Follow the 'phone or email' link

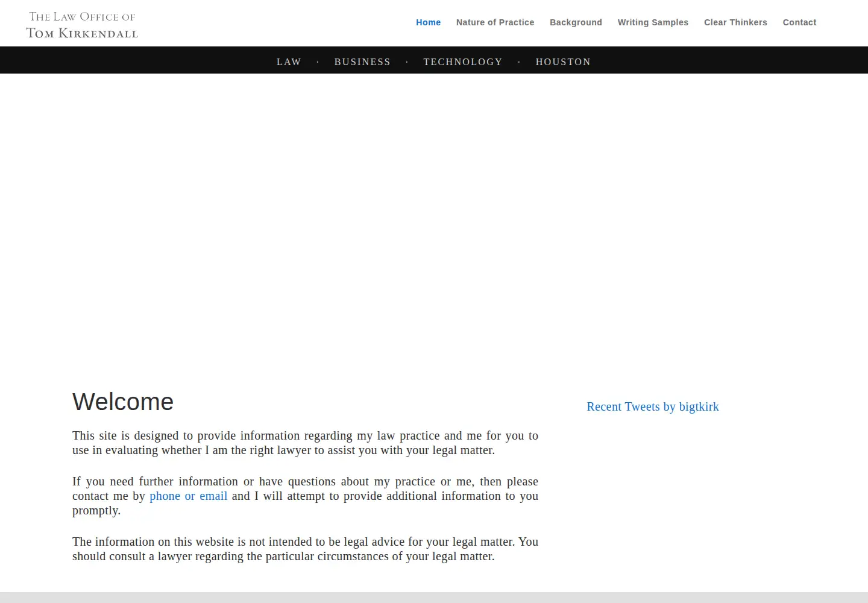[188, 496]
